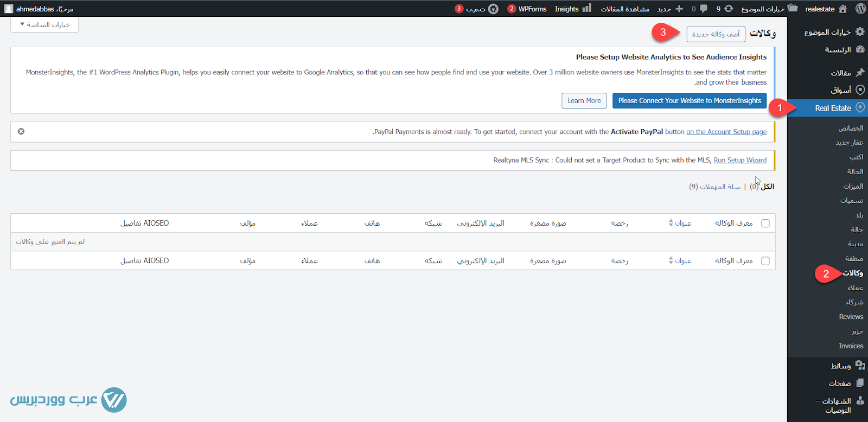Click the Insights bar chart icon
The height and width of the screenshot is (422, 868).
586,9
